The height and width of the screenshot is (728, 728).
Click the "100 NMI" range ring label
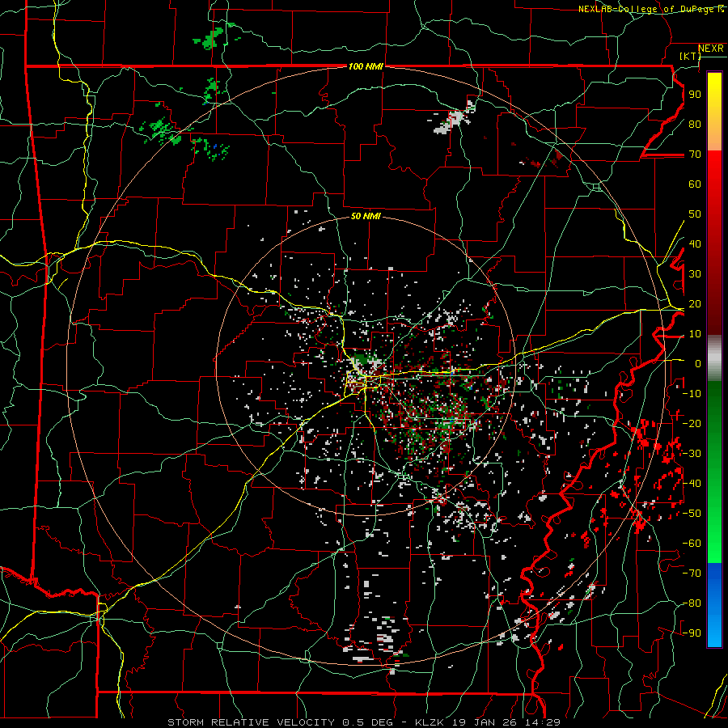[x=366, y=66]
